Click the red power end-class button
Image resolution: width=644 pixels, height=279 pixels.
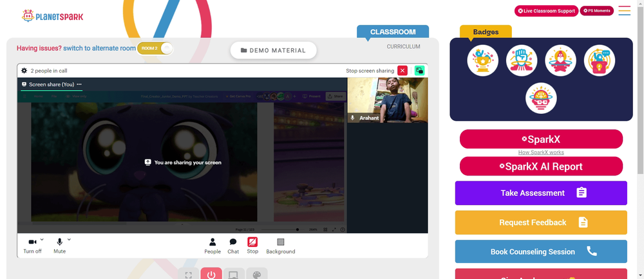(211, 274)
